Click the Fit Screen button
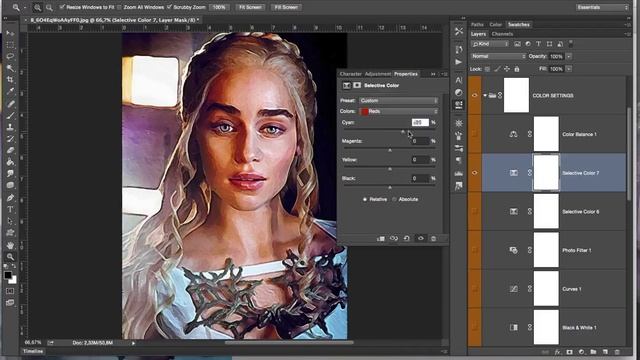This screenshot has width=640, height=360. [250, 7]
